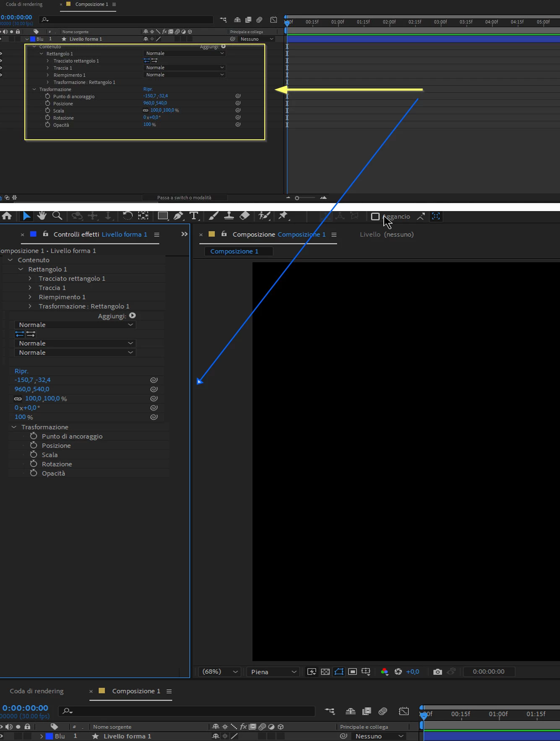Select the Rectangle shape tool

[163, 216]
